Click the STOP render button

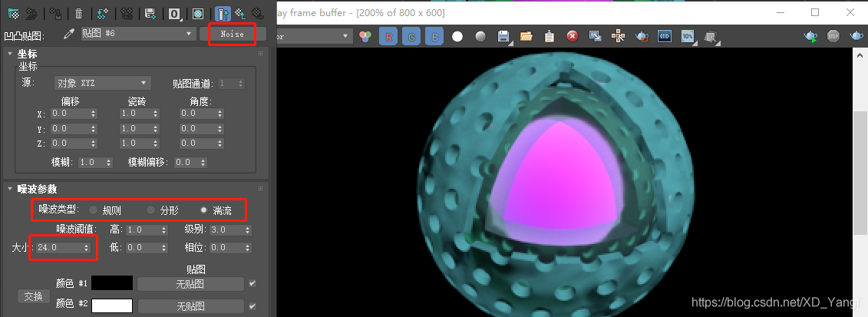click(833, 37)
